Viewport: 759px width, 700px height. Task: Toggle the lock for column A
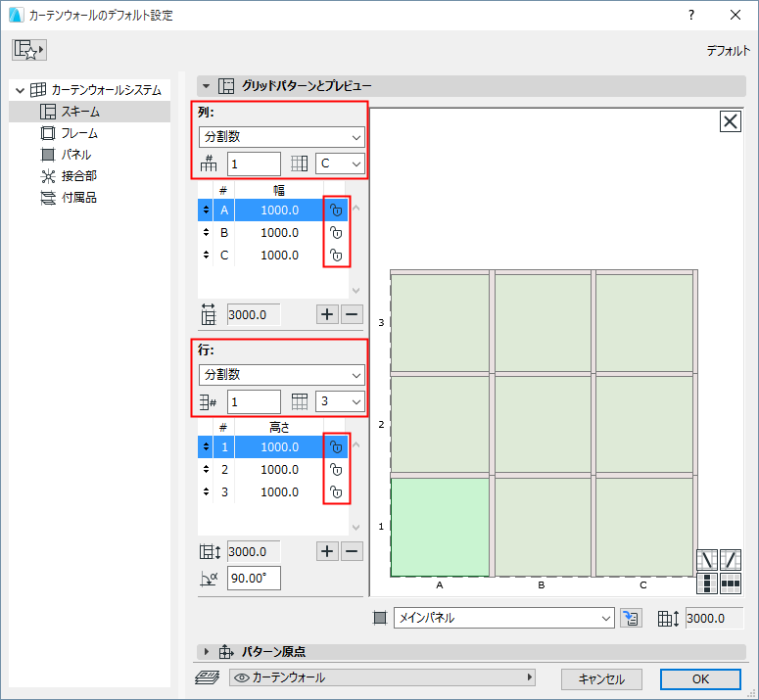pos(336,210)
